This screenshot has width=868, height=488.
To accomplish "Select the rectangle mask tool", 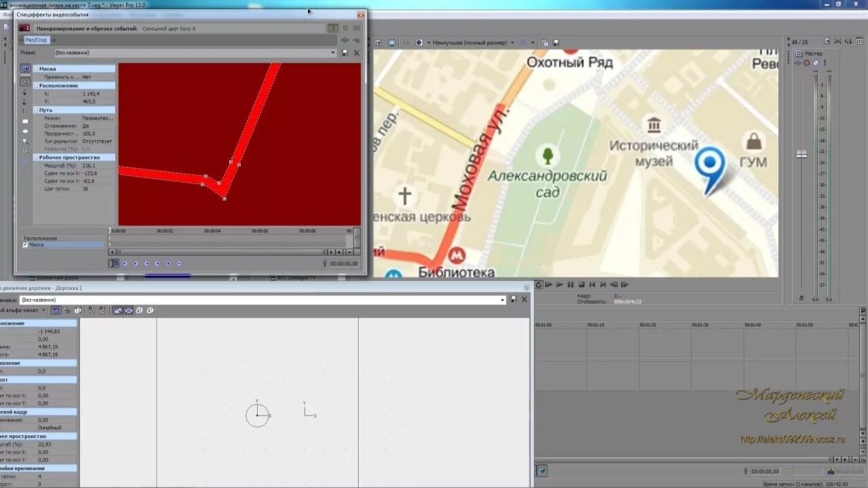I will pos(25,121).
